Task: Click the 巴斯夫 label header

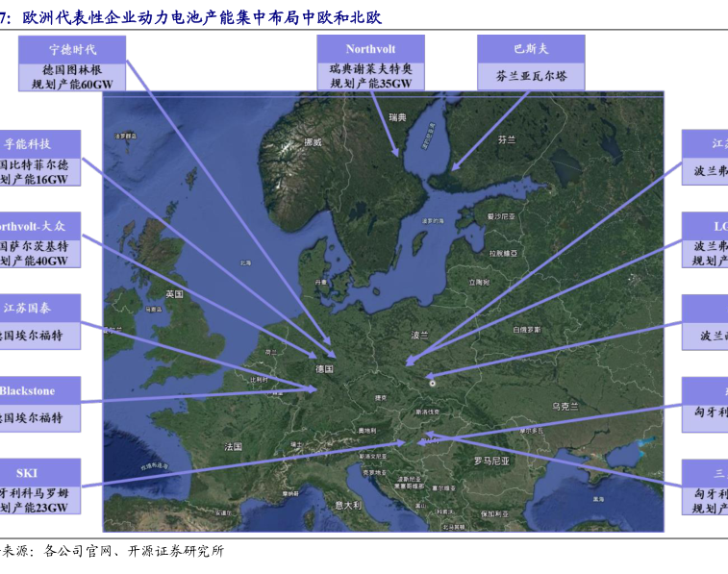Action: pos(531,49)
